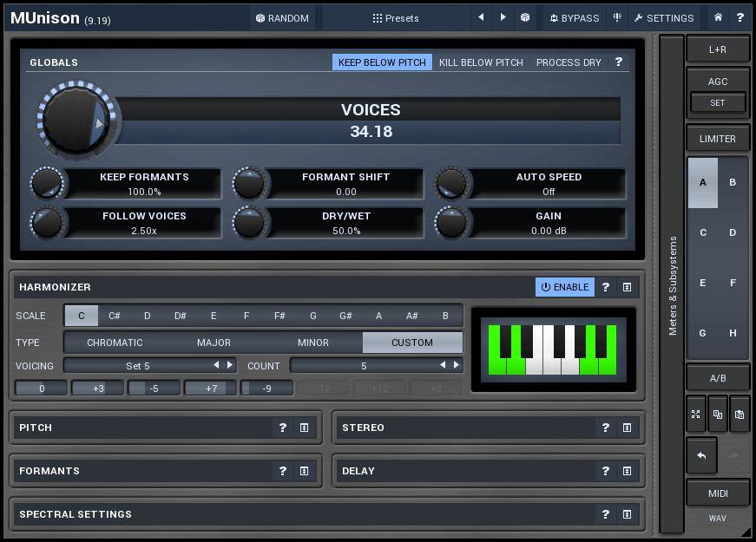Click the GAIN knob
The height and width of the screenshot is (542, 756).
pyautogui.click(x=451, y=223)
